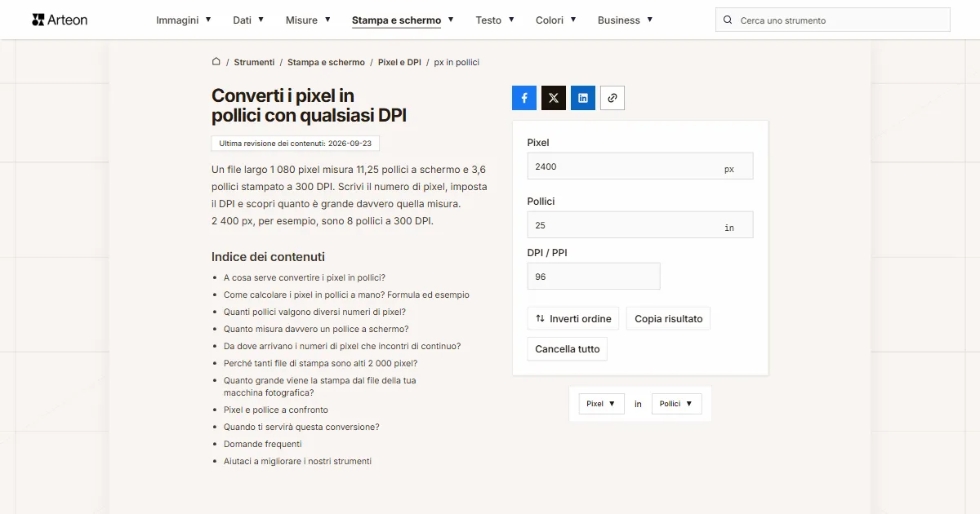This screenshot has height=514, width=980.
Task: Click the Pollici value input field
Action: click(640, 225)
